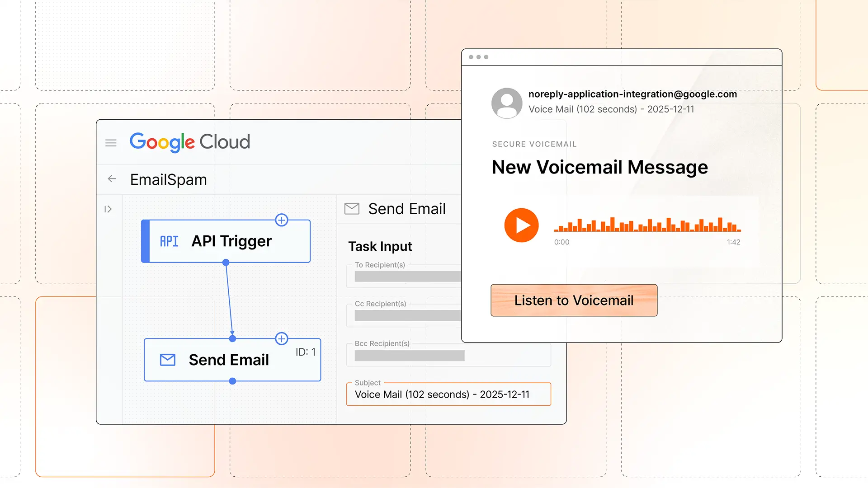
Task: Open the EmailSpam integration title menu
Action: point(168,179)
